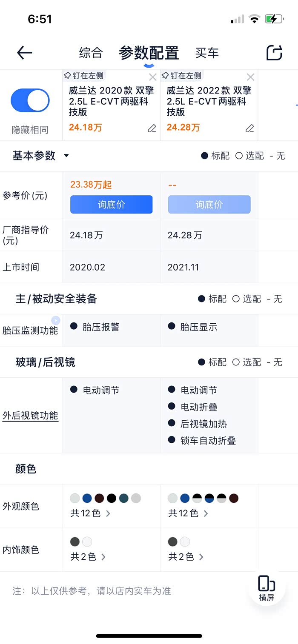Tap the share icon at top right
The width and height of the screenshot is (298, 644).
click(x=274, y=53)
